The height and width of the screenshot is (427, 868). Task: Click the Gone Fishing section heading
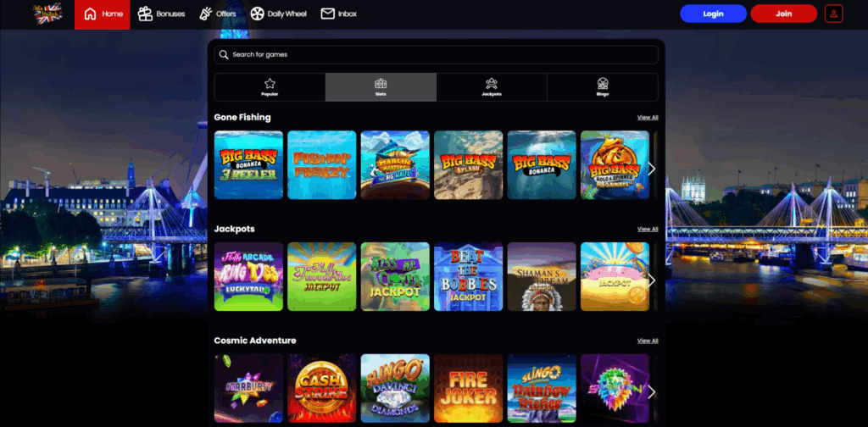(x=242, y=117)
